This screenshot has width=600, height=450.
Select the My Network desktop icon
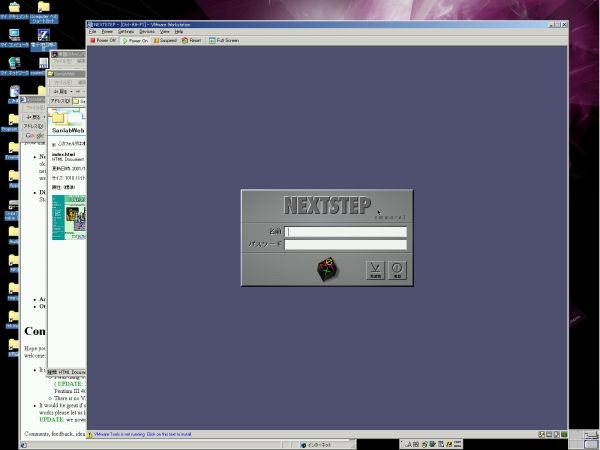tap(14, 66)
